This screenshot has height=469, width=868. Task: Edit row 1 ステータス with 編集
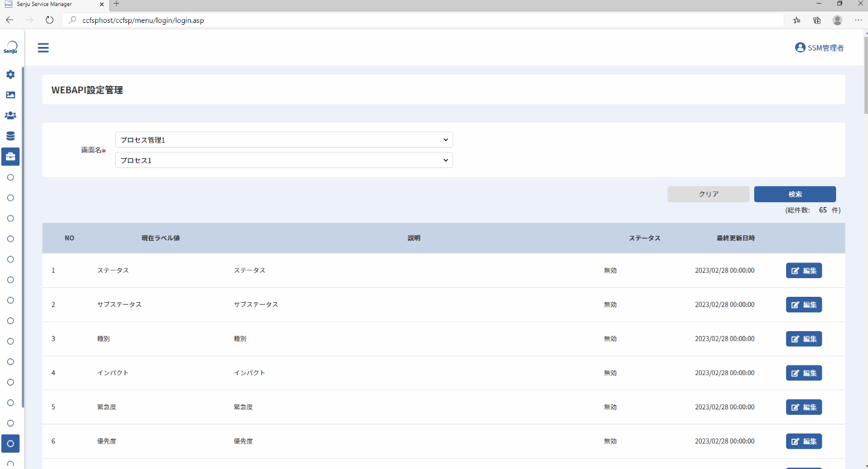[x=804, y=270]
